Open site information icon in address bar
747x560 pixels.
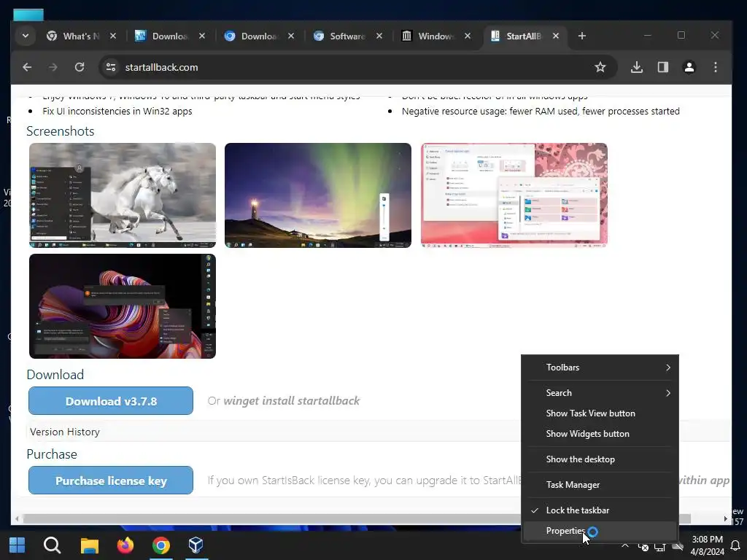pyautogui.click(x=111, y=67)
